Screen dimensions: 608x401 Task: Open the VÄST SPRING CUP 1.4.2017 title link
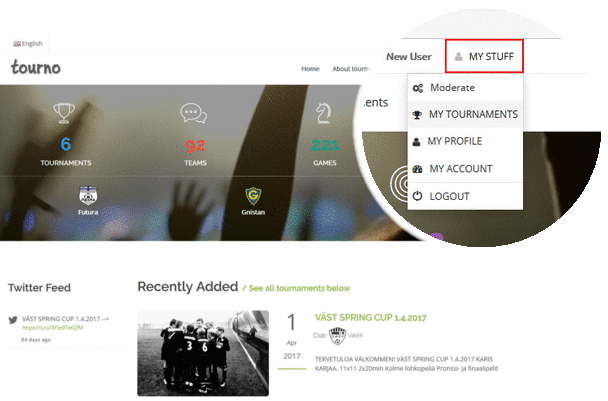(x=373, y=320)
